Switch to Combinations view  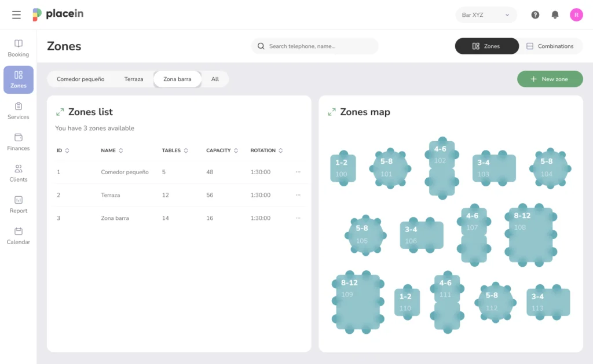[x=550, y=46]
